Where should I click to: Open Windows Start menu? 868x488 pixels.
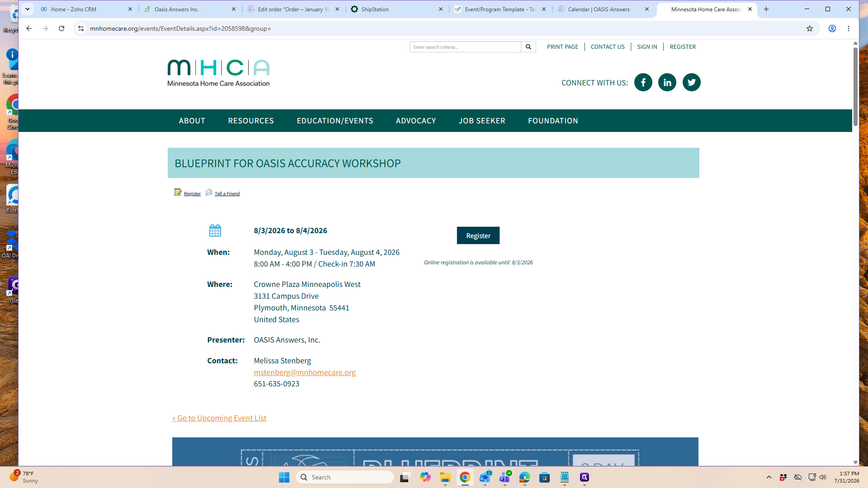pyautogui.click(x=284, y=477)
